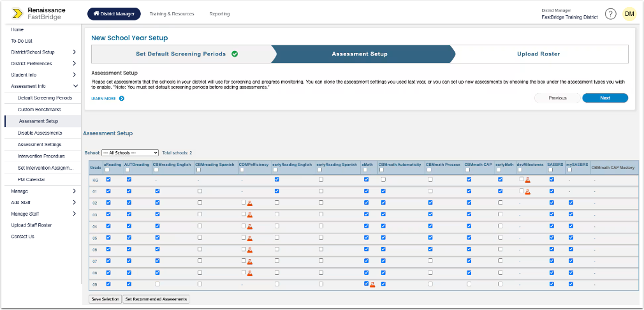
Task: Toggle the AUTOreading column header checkbox
Action: click(x=128, y=170)
